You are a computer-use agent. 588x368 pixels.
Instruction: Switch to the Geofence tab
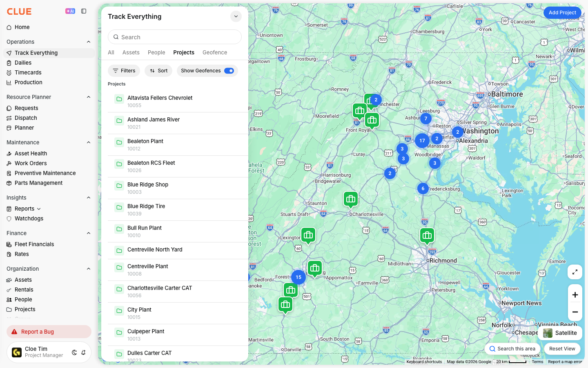tap(215, 52)
